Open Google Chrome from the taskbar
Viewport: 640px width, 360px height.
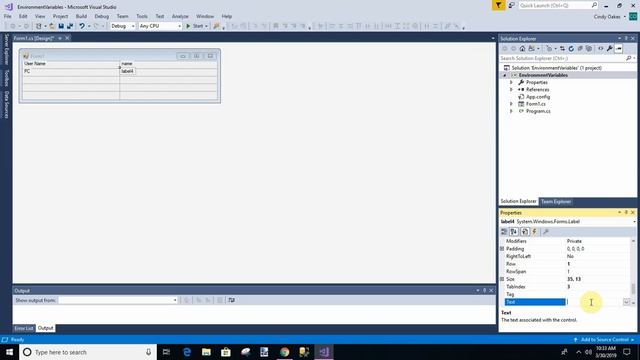coord(284,352)
